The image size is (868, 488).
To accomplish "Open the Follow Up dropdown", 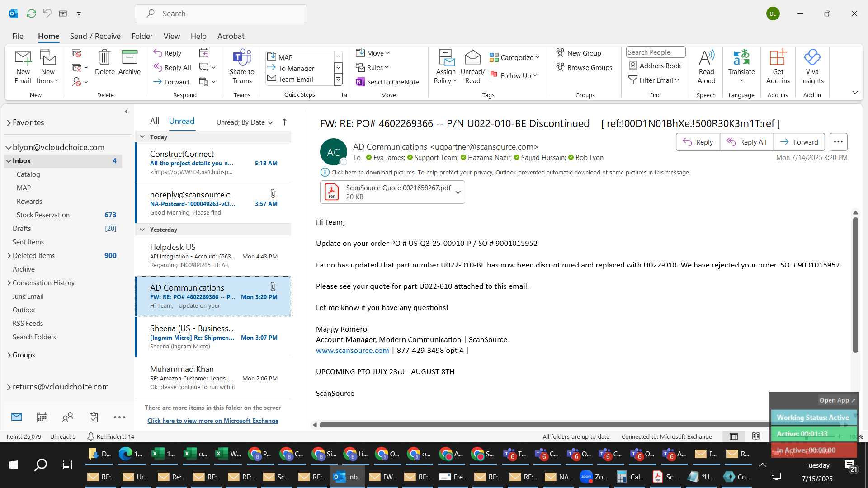I will pyautogui.click(x=514, y=75).
